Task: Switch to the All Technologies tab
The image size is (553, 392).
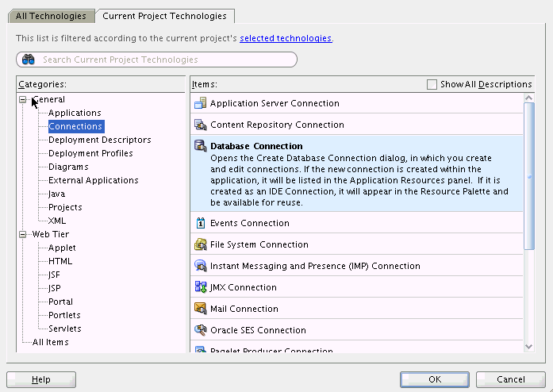Action: pos(51,16)
